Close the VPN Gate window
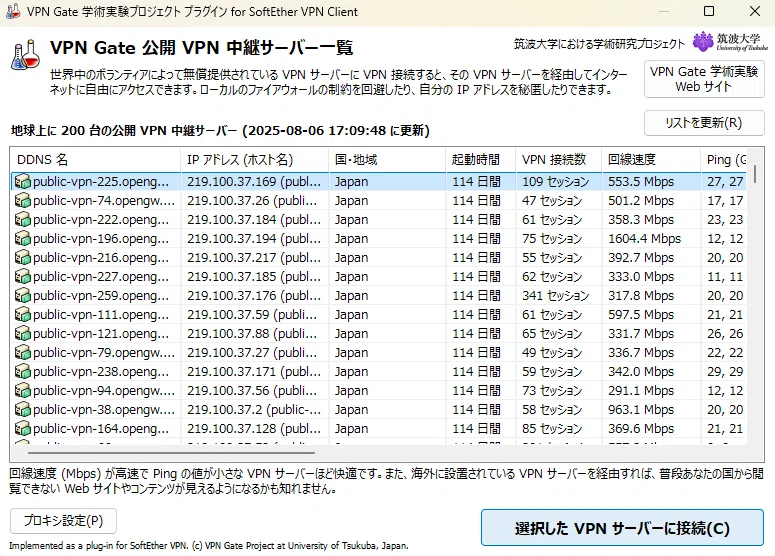775x556 pixels. pos(755,11)
